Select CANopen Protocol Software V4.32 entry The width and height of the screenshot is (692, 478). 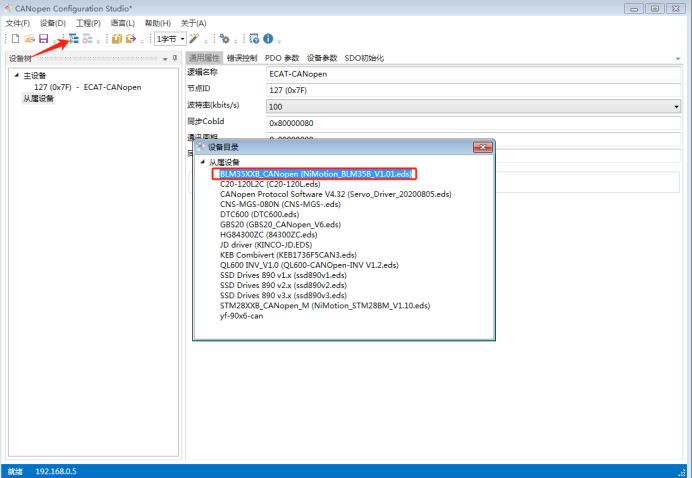tap(335, 194)
